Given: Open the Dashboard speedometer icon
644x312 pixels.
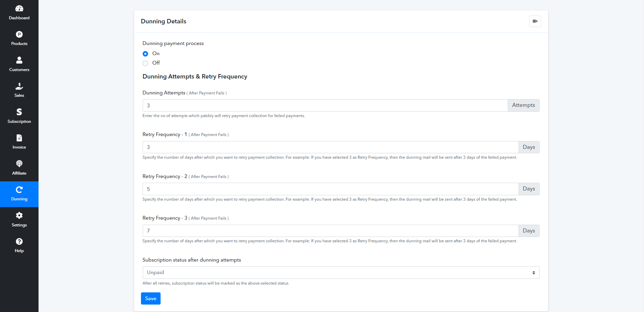Looking at the screenshot, I should click(x=19, y=8).
